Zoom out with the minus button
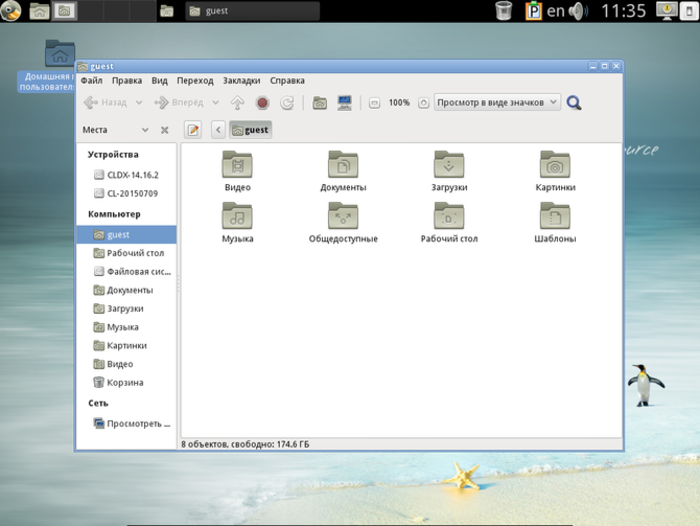700x526 pixels. coord(374,102)
